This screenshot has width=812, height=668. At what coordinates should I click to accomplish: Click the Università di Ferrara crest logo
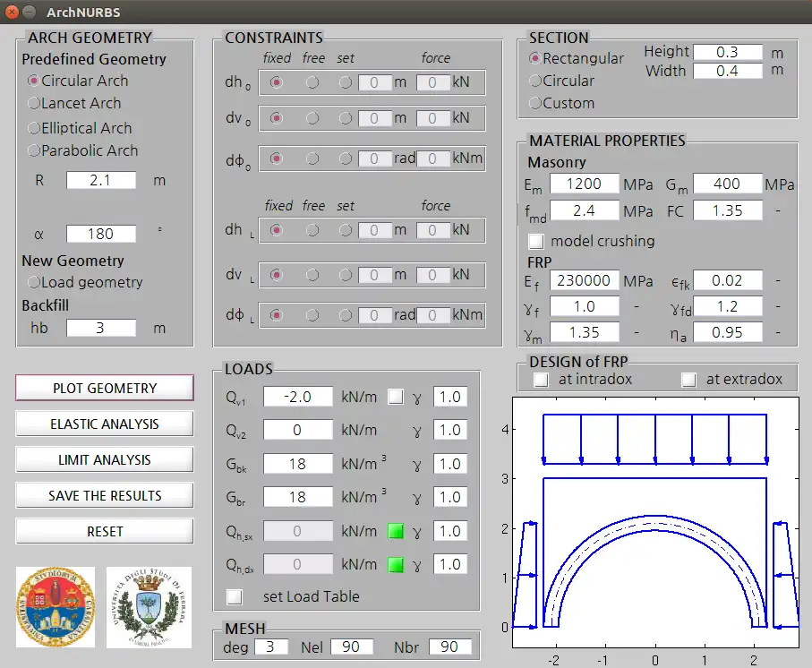click(x=149, y=606)
